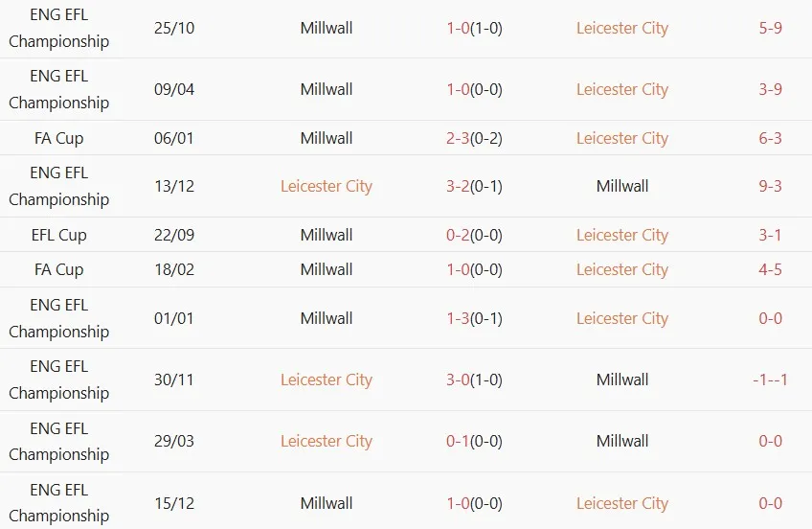Select the -1--1 value in the 30/11 row
This screenshot has height=529, width=812.
coord(770,379)
